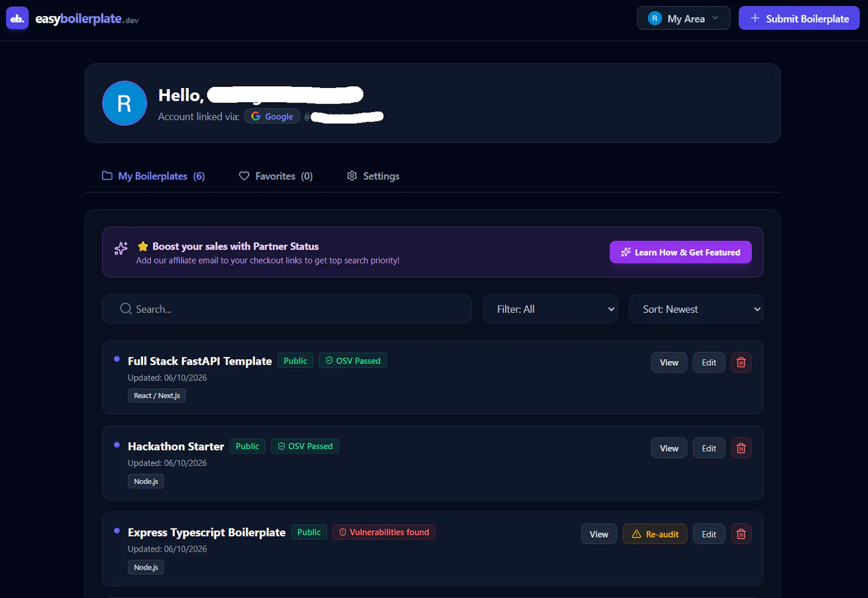This screenshot has width=868, height=598.
Task: View the Full Stack FastAPI Template
Action: pos(669,362)
